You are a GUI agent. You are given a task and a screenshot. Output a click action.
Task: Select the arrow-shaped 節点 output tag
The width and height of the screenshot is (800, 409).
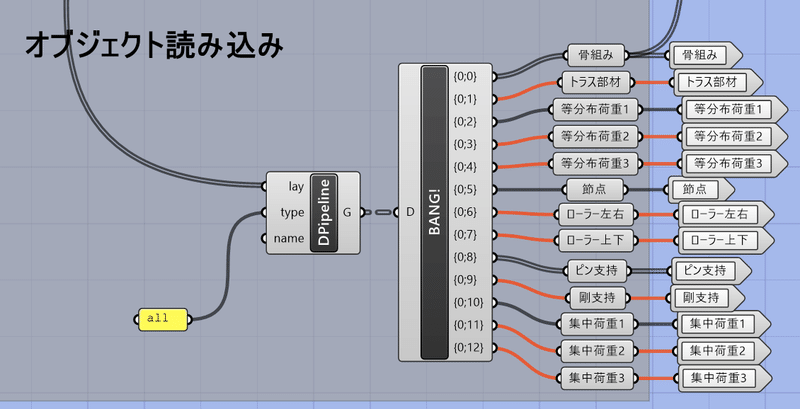[702, 190]
